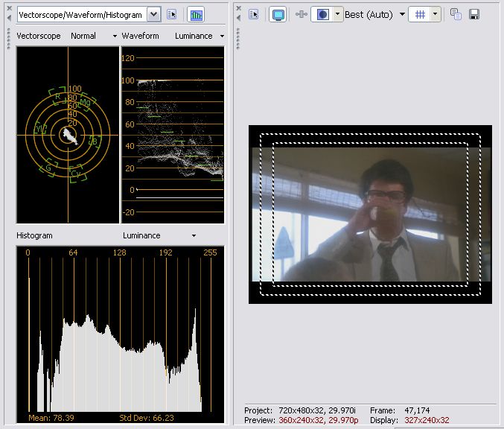Open the preview quality dropdown arrow

(402, 14)
